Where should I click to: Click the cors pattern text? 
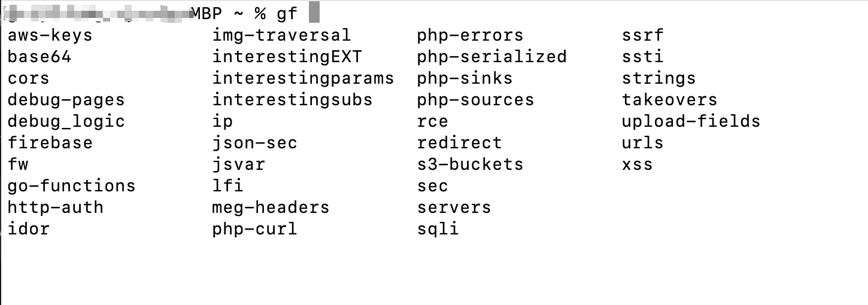[29, 78]
